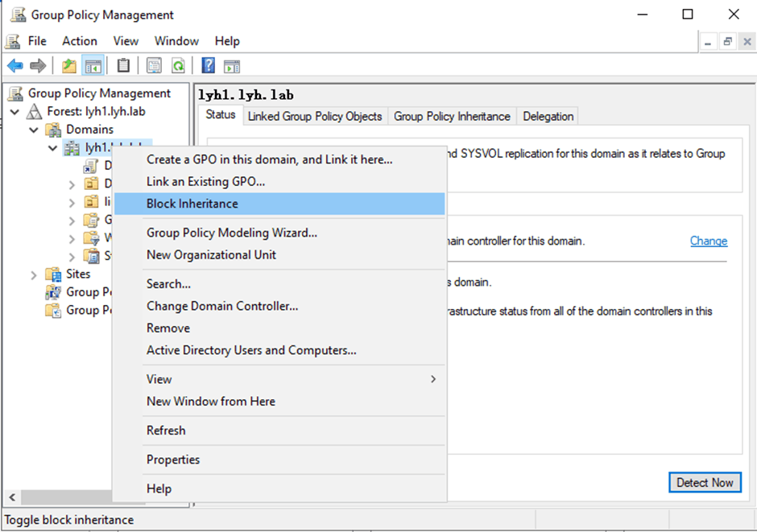Open the Window menu
757x532 pixels.
(x=176, y=41)
